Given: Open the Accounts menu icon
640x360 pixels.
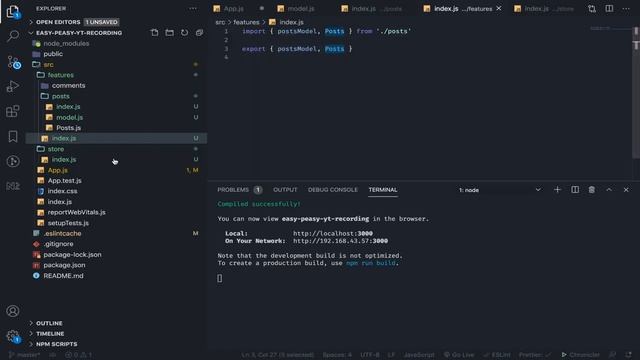Looking at the screenshot, I should (x=13, y=311).
